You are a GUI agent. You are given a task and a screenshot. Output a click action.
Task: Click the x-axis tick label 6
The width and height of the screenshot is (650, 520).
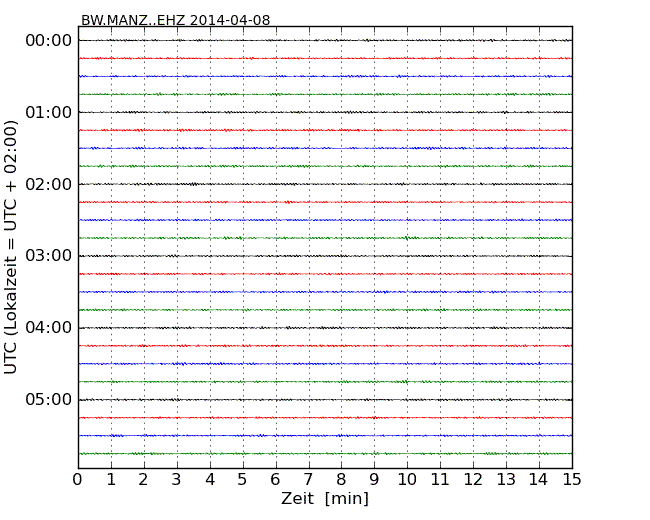pyautogui.click(x=275, y=479)
